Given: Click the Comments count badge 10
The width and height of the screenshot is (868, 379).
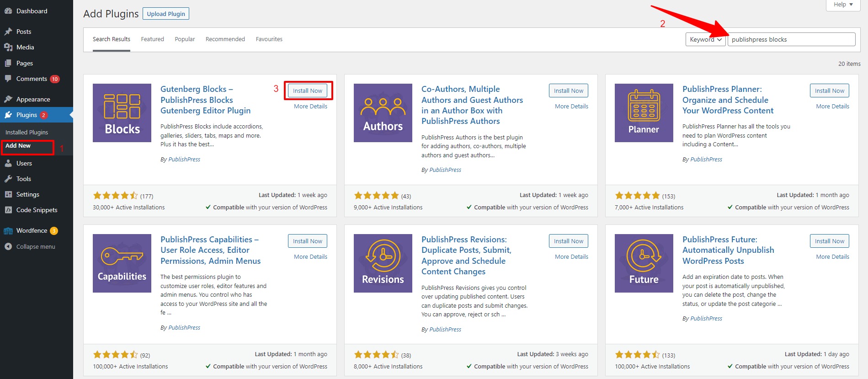Looking at the screenshot, I should [55, 79].
